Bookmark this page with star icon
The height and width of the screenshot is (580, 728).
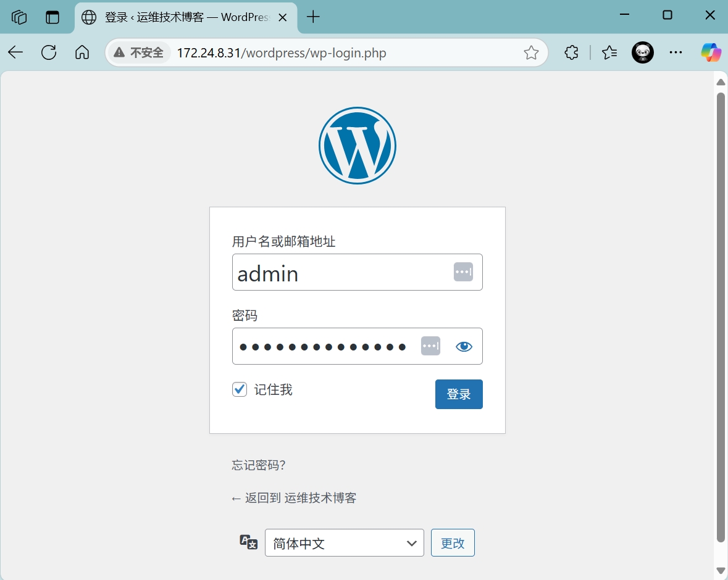point(531,52)
